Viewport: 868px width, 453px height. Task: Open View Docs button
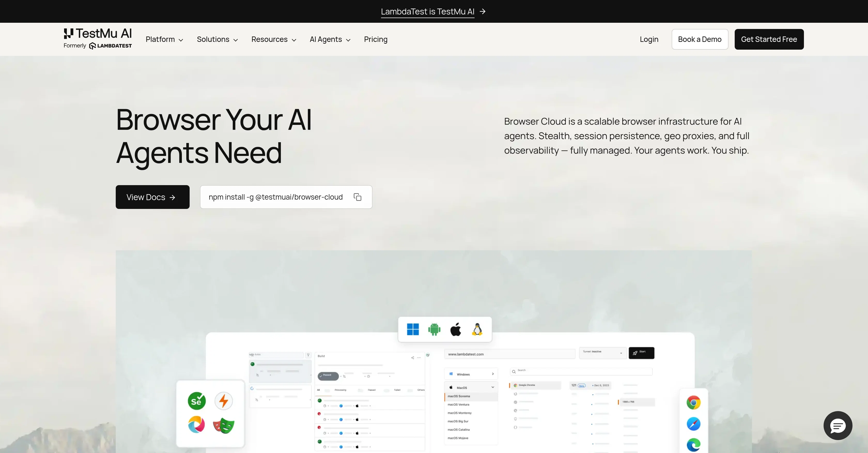(x=153, y=197)
